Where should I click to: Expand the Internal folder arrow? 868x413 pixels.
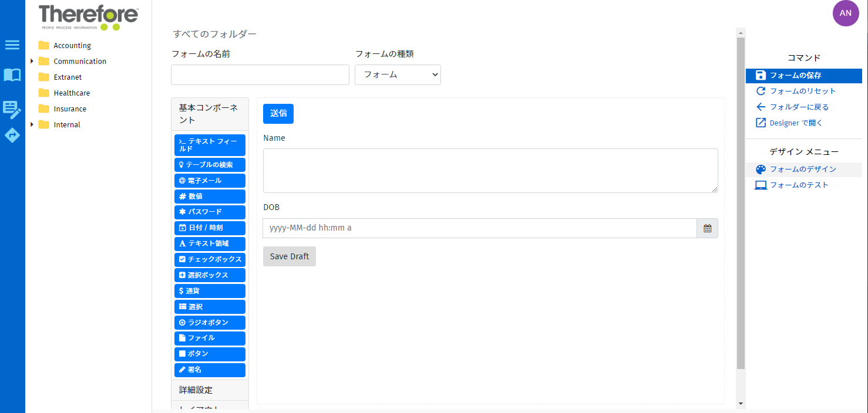(32, 124)
